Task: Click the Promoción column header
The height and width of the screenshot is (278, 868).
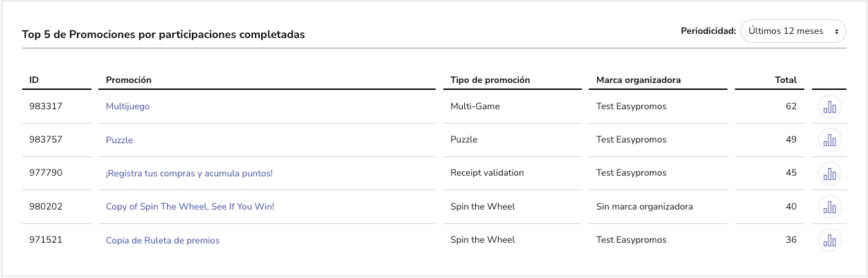Action: (129, 80)
